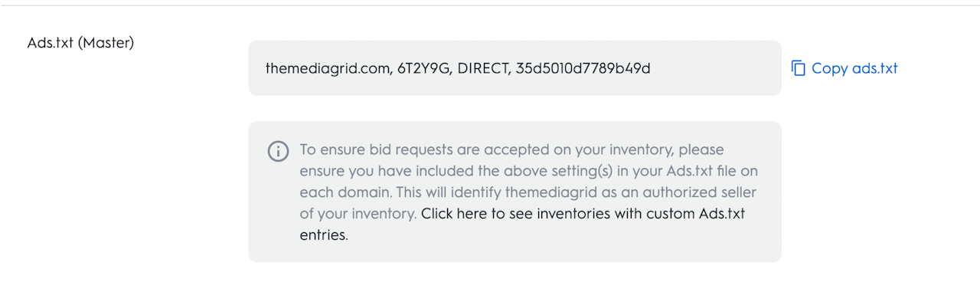The width and height of the screenshot is (980, 289).
Task: Click the copy icon beside Copy ads.txt
Action: click(x=798, y=68)
